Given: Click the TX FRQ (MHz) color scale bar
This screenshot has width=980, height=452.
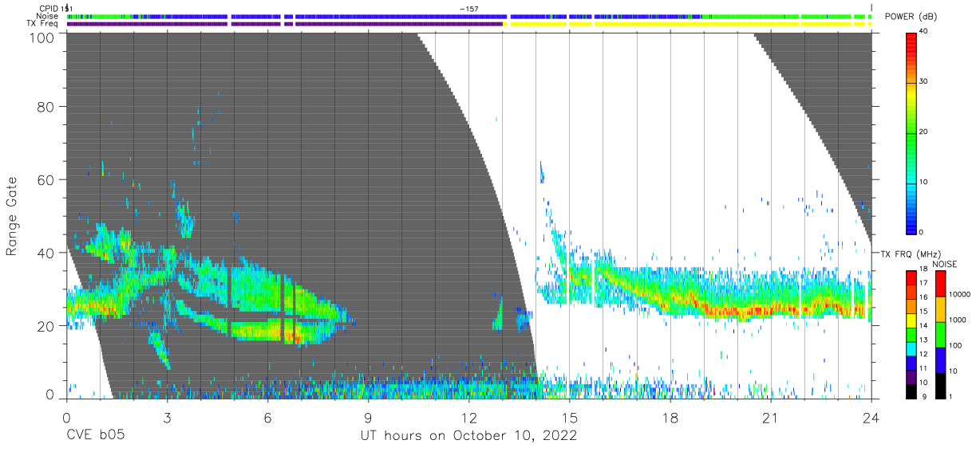Looking at the screenshot, I should [911, 333].
